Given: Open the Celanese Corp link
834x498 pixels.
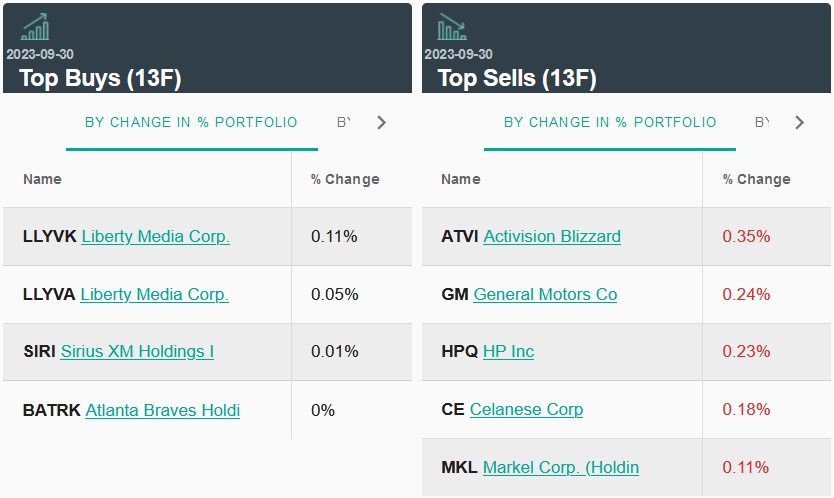Looking at the screenshot, I should [526, 410].
